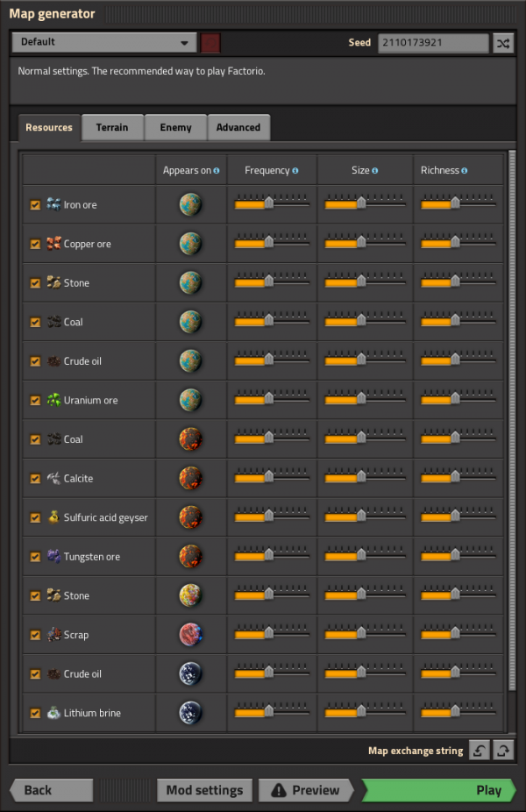Click the planet icon in the Scrap row
Screen dimensions: 526x812
[x=190, y=634]
